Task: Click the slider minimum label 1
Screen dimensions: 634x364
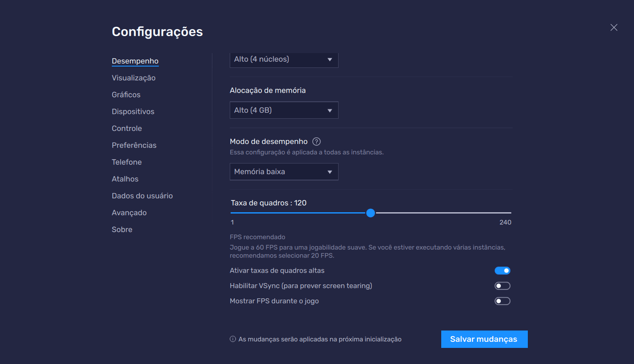Action: (x=232, y=222)
